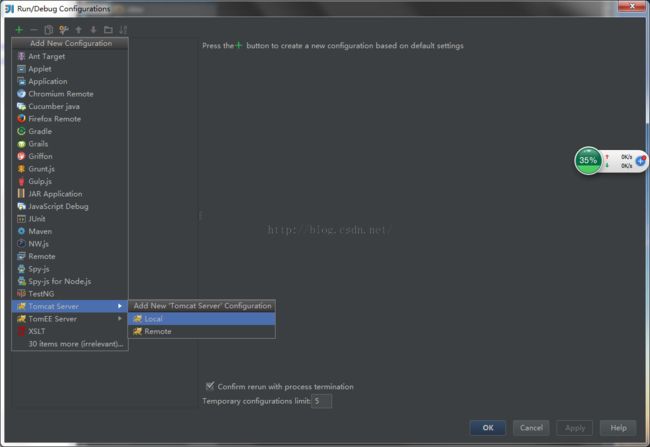650x447 pixels.
Task: Expand the TomEE Server submenu arrow
Action: click(120, 319)
